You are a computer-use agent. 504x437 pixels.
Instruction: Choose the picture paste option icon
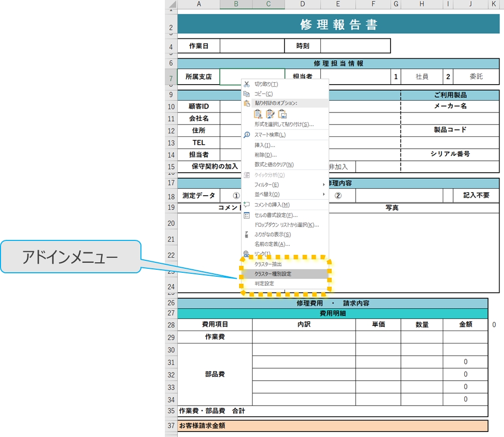click(282, 113)
